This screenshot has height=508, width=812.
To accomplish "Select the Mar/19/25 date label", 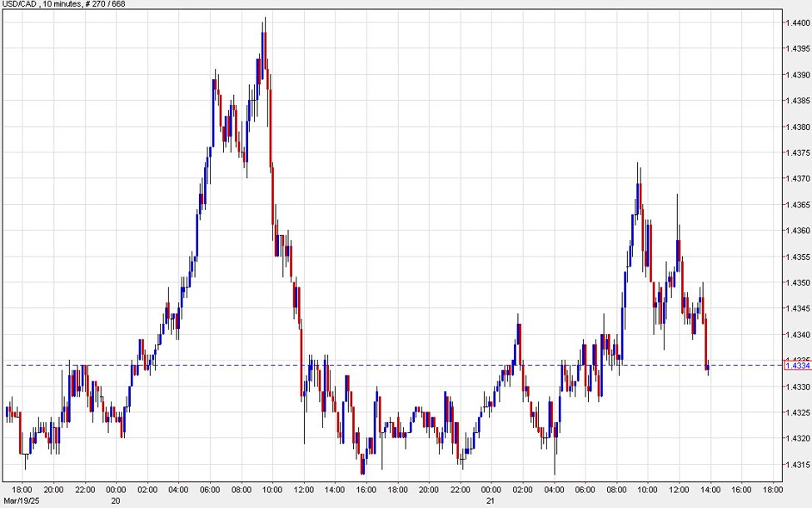I will point(21,501).
